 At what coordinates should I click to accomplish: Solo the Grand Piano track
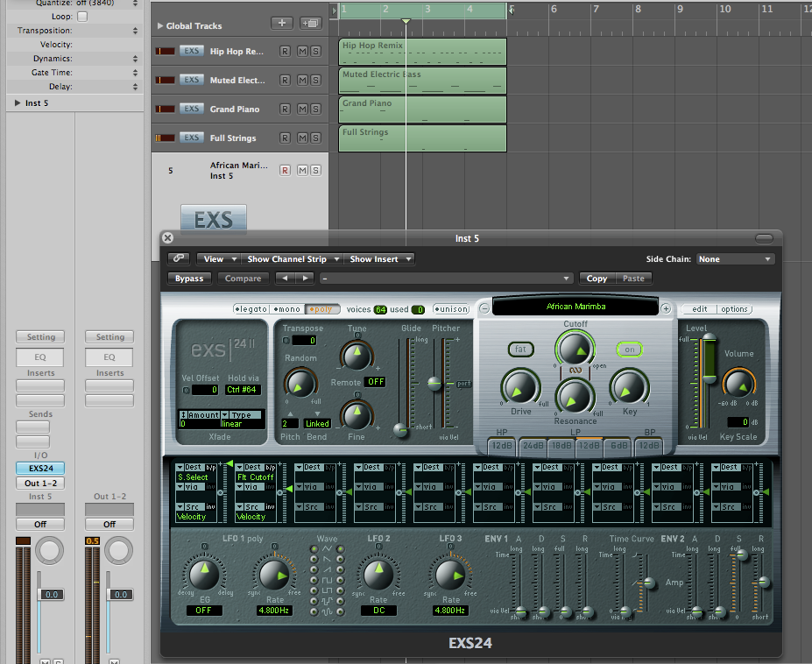315,109
